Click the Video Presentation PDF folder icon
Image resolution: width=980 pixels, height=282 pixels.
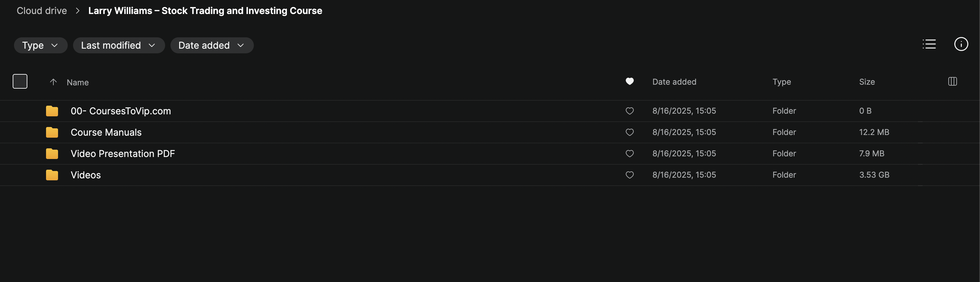(x=52, y=154)
